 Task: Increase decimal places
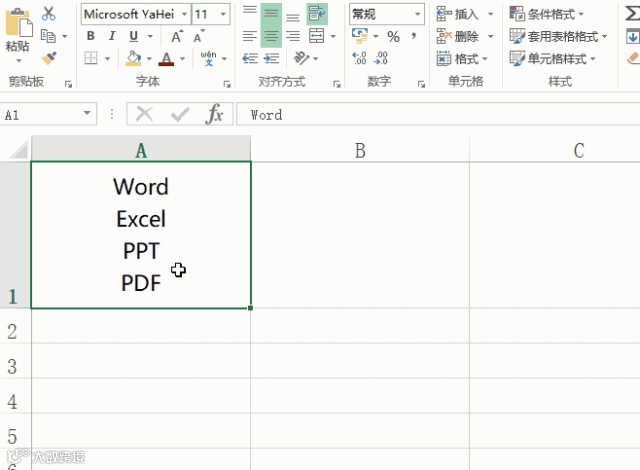(359, 58)
